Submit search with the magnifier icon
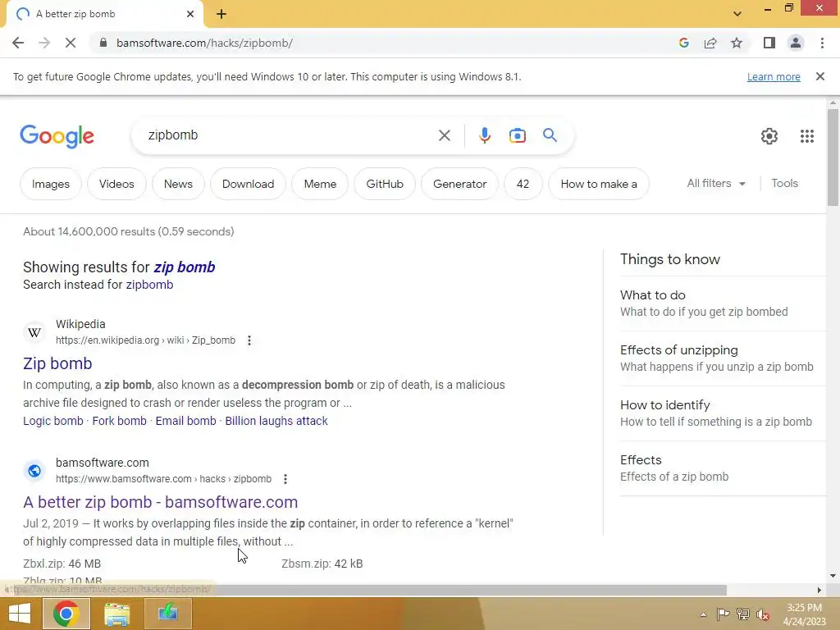The image size is (840, 630). 550,135
